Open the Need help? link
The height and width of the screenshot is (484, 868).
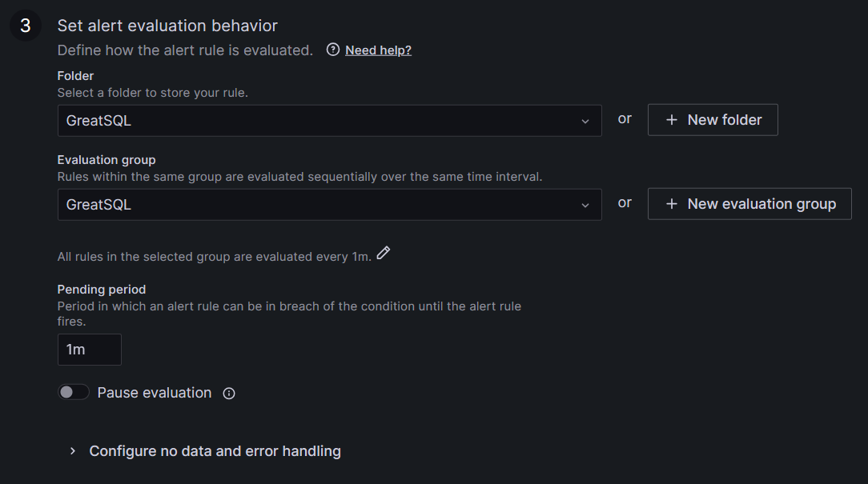pos(378,50)
